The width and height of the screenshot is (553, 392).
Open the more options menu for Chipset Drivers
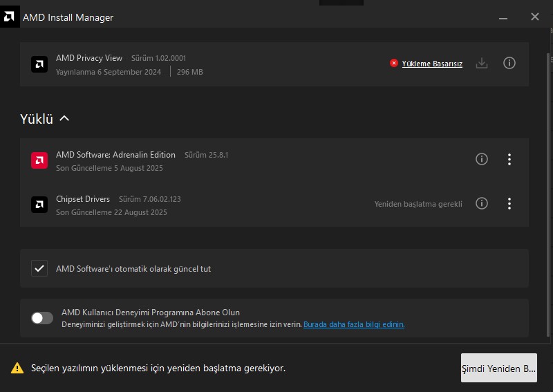tap(509, 203)
